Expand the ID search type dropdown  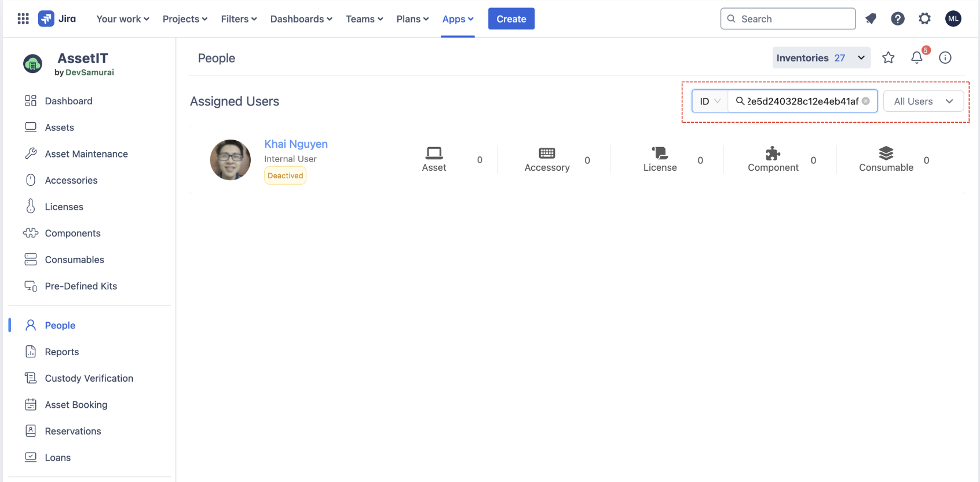click(x=710, y=101)
